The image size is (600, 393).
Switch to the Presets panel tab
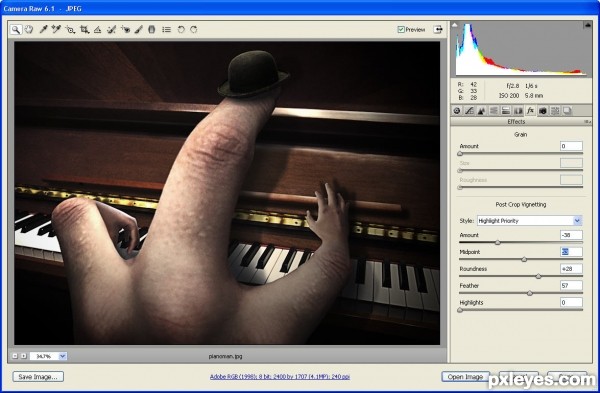coord(555,111)
